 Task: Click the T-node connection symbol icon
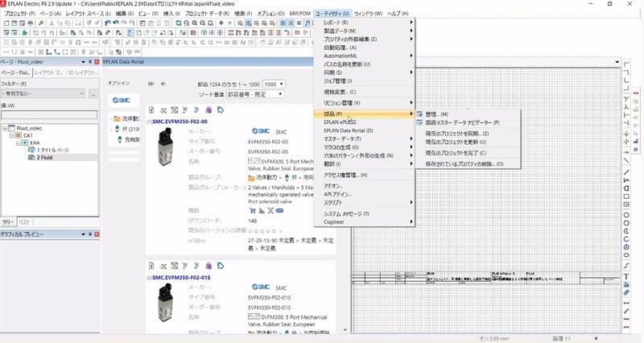click(626, 99)
